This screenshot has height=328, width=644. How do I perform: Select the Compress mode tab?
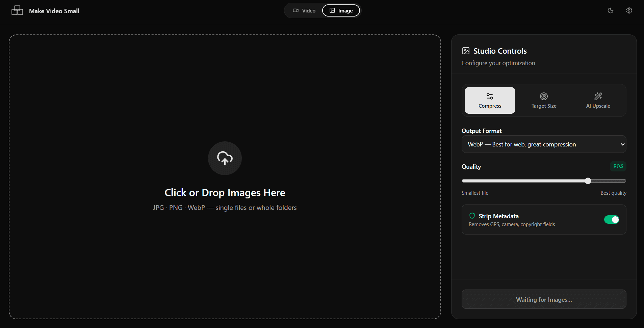[490, 101]
